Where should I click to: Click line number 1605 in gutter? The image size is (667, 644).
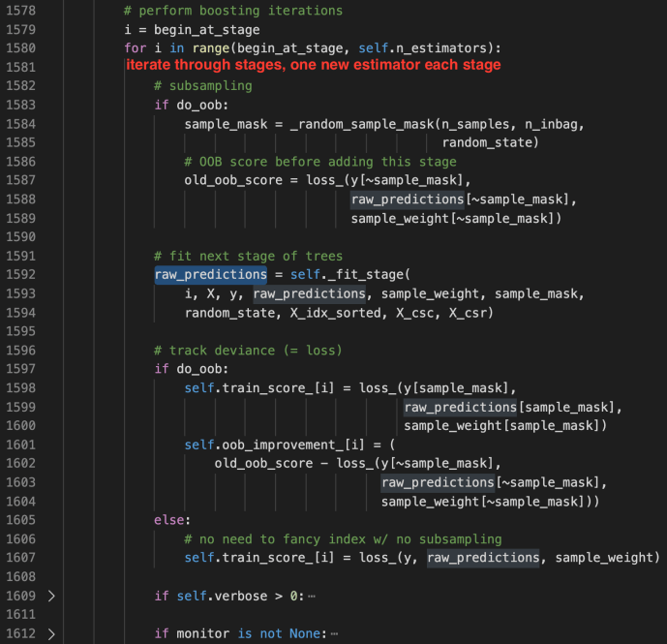pyautogui.click(x=21, y=520)
